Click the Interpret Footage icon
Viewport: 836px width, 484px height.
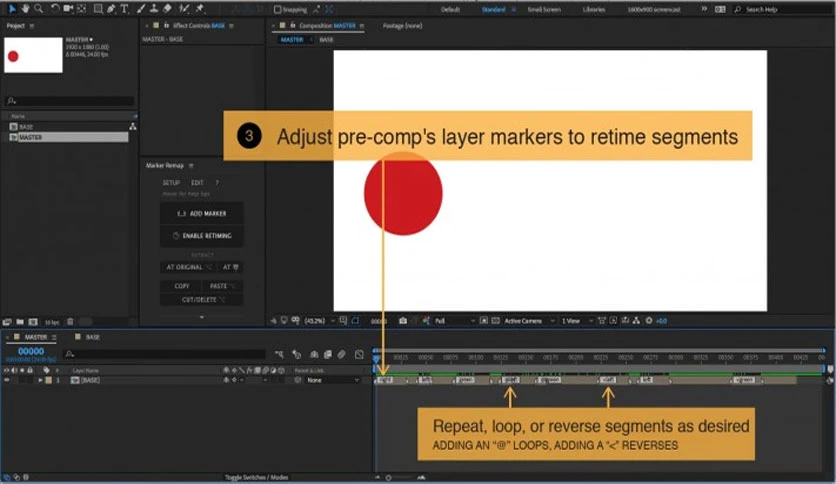point(7,322)
